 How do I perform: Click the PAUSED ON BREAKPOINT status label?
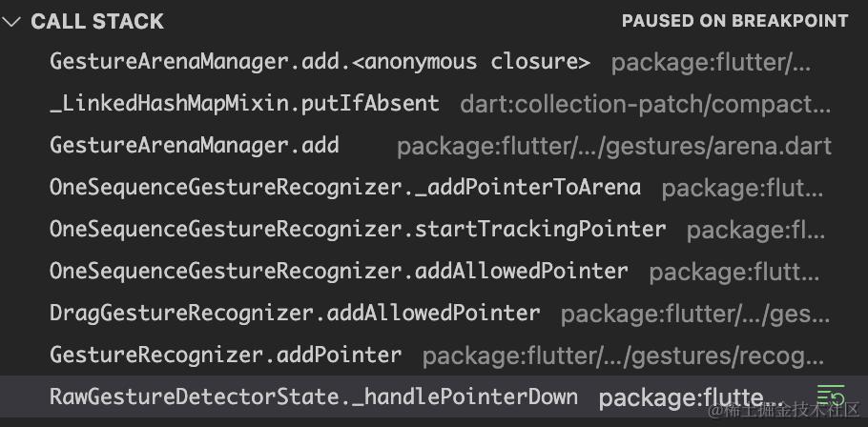coord(734,21)
